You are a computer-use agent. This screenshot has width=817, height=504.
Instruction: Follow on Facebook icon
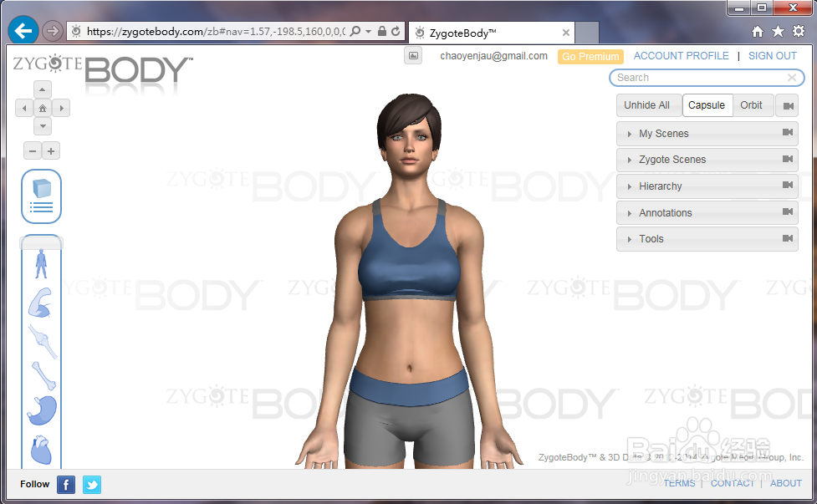[66, 485]
